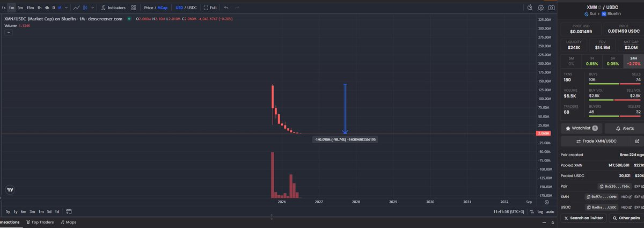
Task: Open HLD holders link for USDC
Action: [626, 207]
